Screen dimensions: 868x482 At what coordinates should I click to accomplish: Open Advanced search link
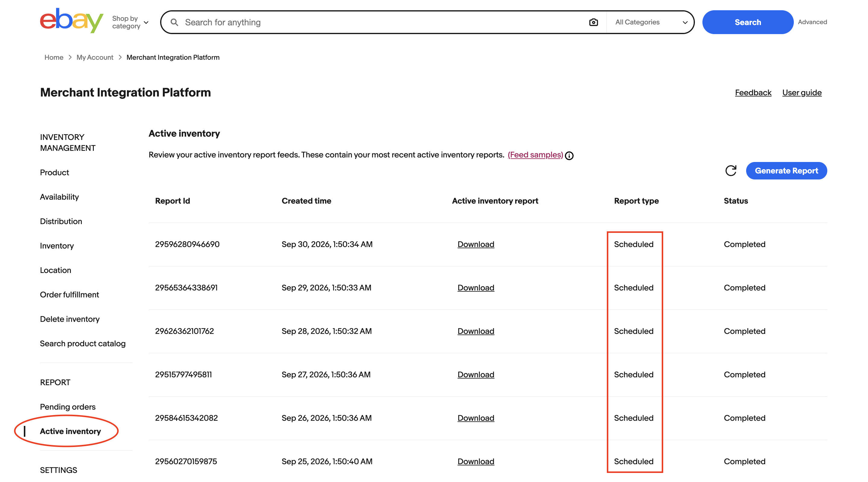point(812,22)
